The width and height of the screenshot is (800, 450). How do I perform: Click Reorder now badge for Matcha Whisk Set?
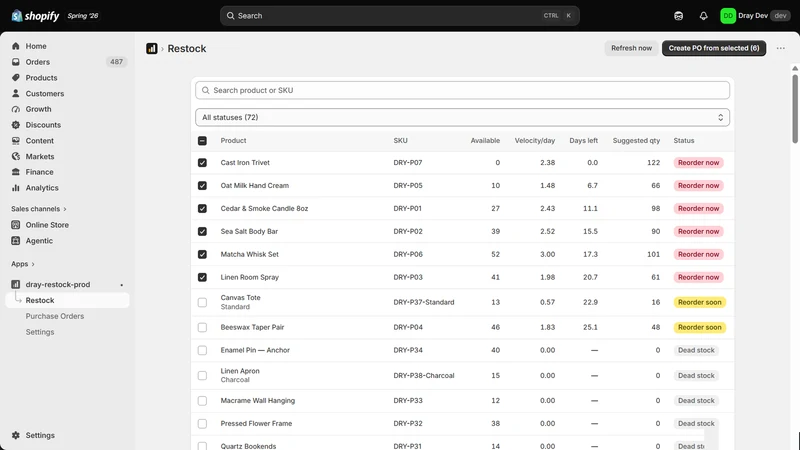tap(698, 255)
